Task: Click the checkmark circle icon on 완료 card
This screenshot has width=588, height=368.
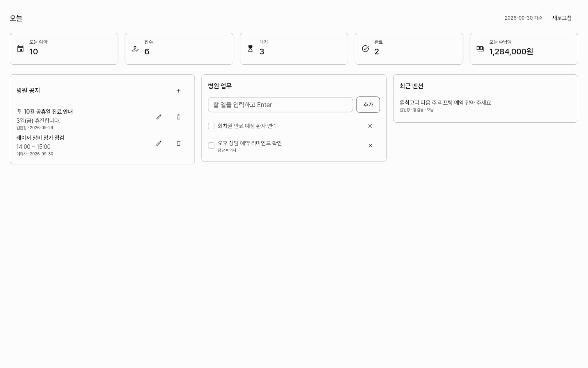Action: (x=365, y=49)
